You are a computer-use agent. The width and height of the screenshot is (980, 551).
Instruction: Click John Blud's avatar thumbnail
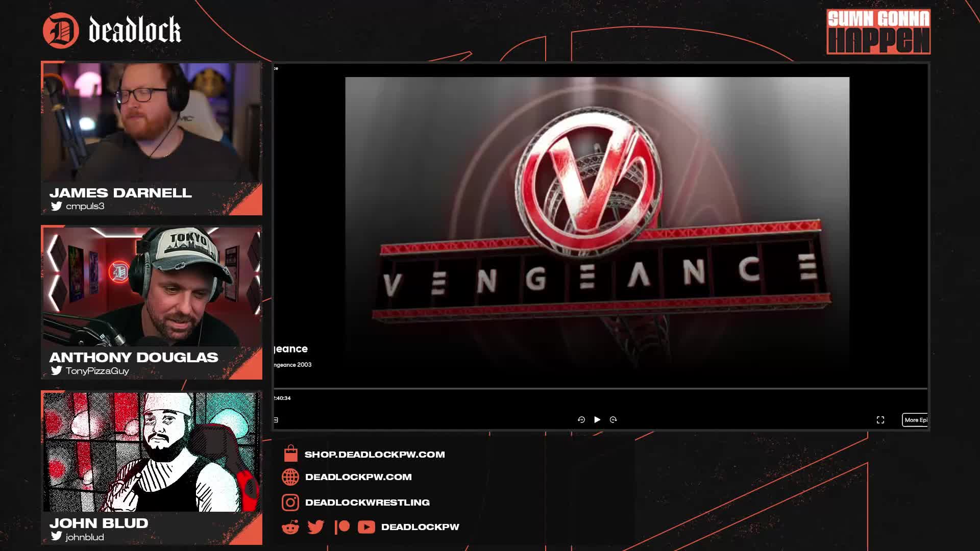pyautogui.click(x=152, y=452)
